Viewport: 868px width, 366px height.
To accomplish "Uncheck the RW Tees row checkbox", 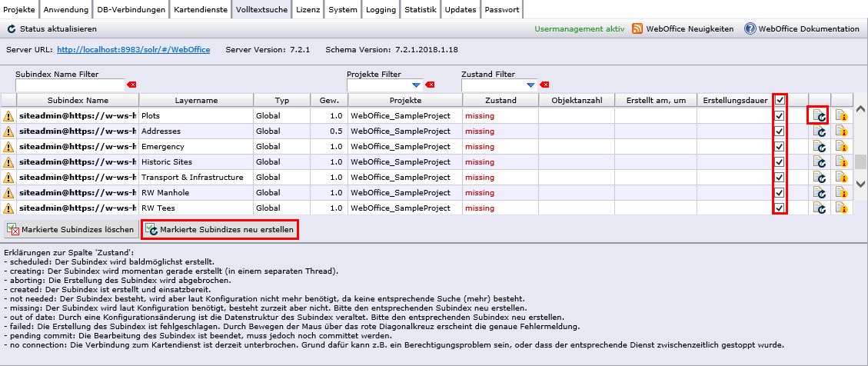I will pyautogui.click(x=780, y=208).
